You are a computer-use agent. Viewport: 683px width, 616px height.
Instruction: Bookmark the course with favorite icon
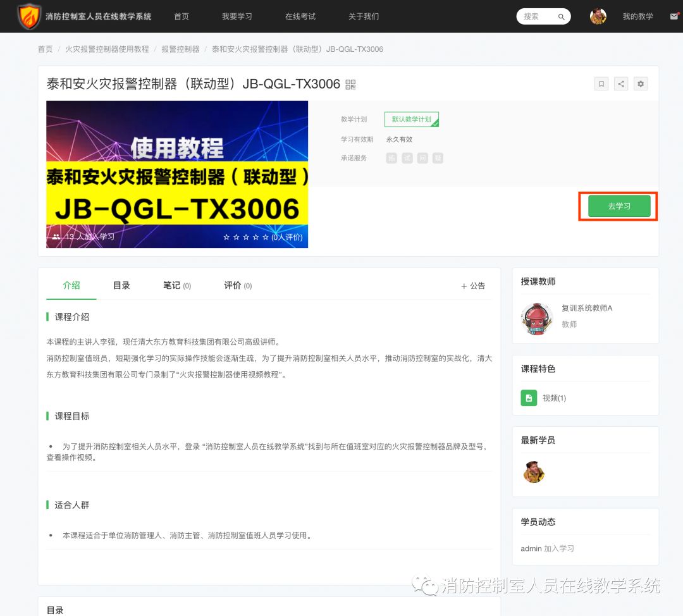[601, 83]
